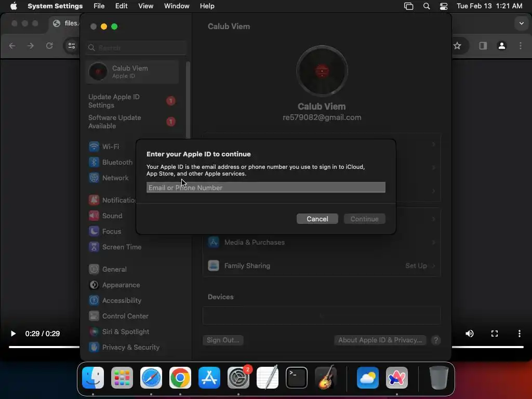Click the help question mark button
This screenshot has height=399, width=532.
436,340
